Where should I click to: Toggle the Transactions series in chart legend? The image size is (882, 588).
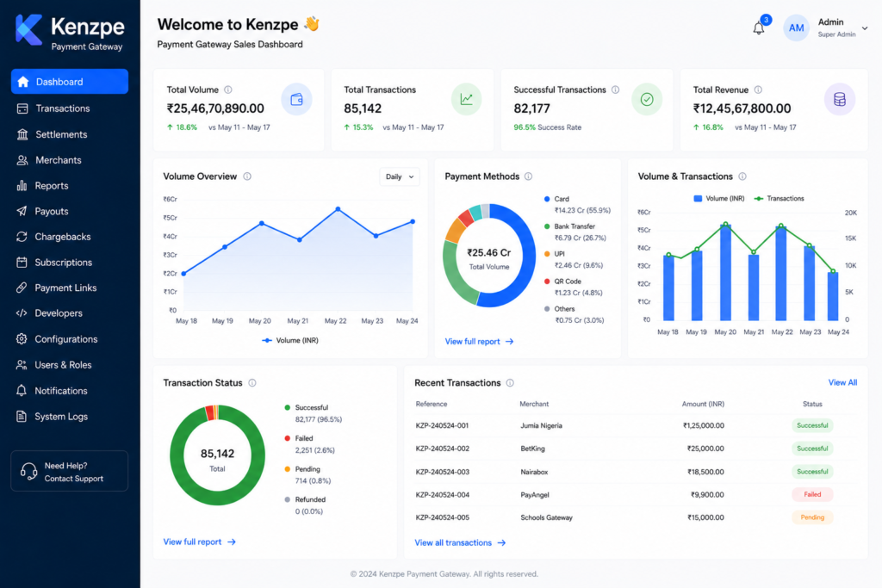pyautogui.click(x=779, y=198)
